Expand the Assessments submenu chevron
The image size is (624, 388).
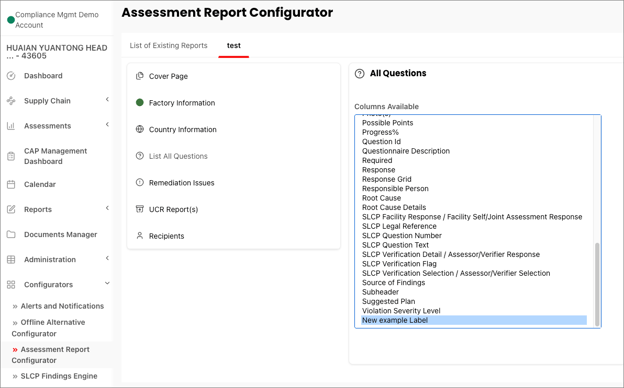tap(107, 125)
